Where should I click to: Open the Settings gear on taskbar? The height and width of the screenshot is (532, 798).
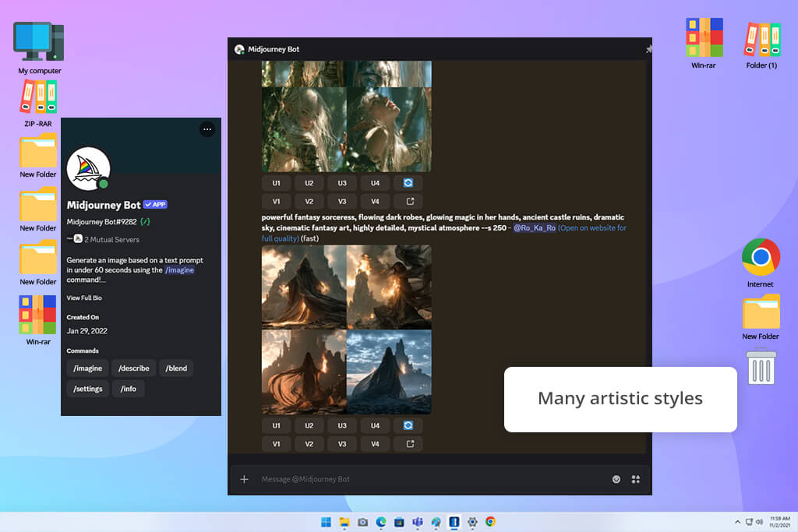click(472, 522)
